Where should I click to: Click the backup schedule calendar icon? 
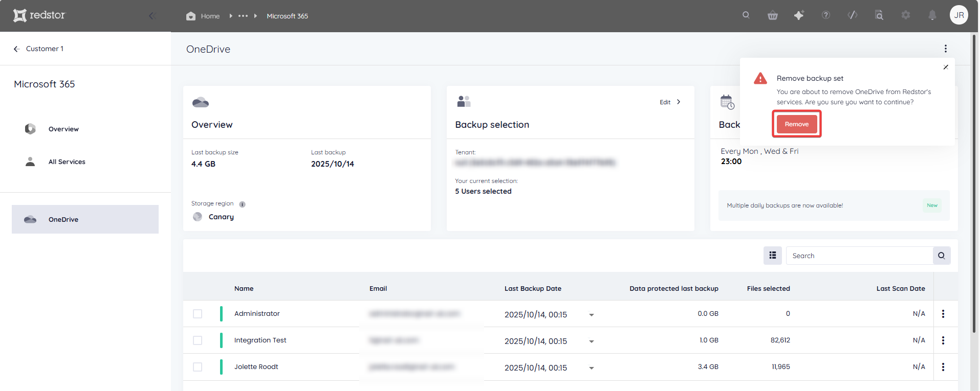(x=727, y=102)
